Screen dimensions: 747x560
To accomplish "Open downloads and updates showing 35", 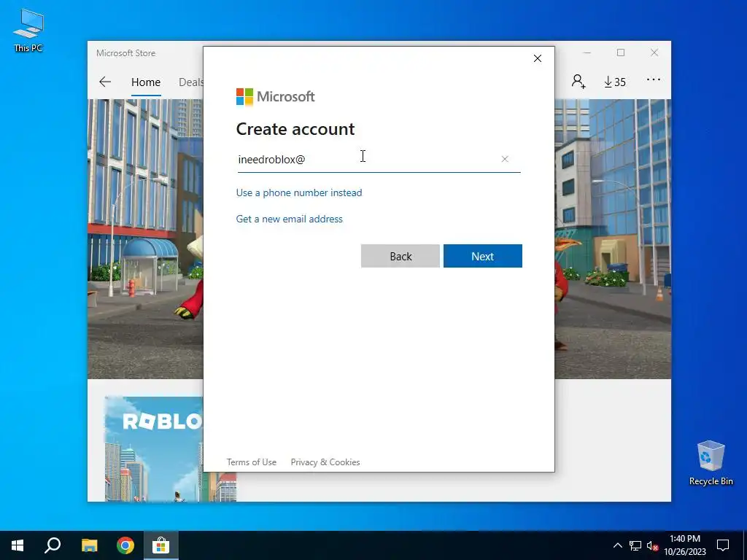I will (615, 82).
